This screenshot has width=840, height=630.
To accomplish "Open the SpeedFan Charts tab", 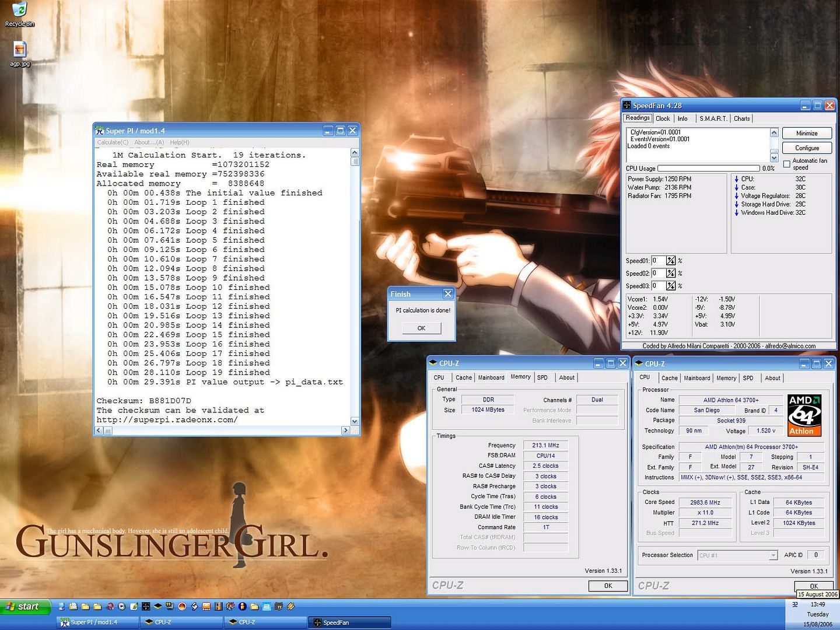I will tap(742, 118).
